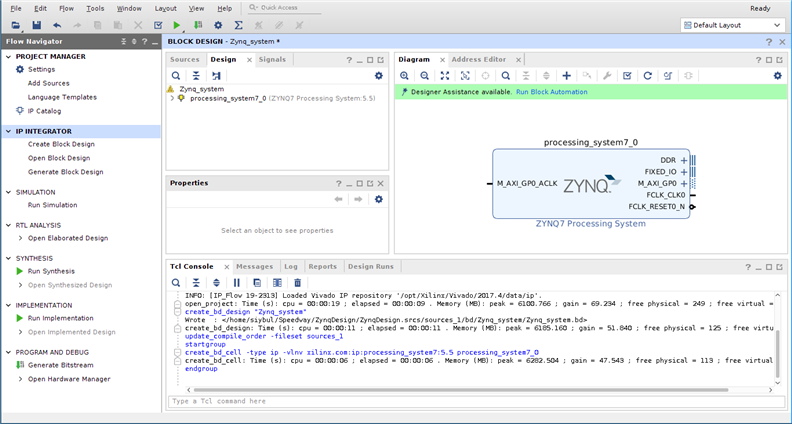Collapse the PROJECT MANAGER section

8,57
